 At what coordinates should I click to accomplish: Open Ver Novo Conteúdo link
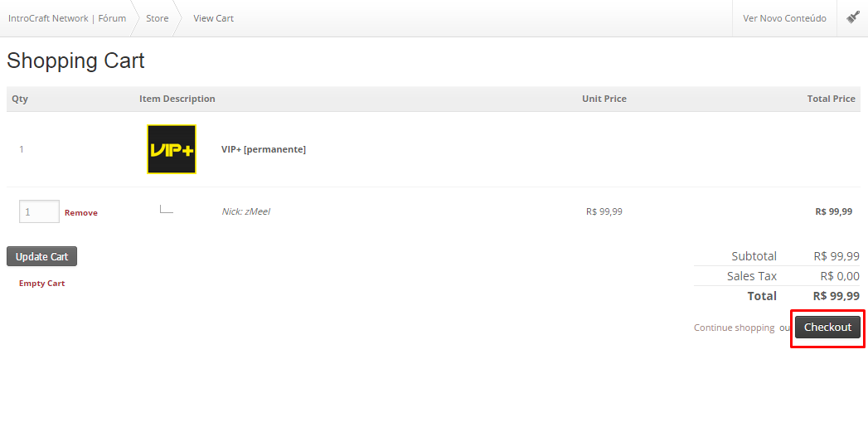(784, 18)
